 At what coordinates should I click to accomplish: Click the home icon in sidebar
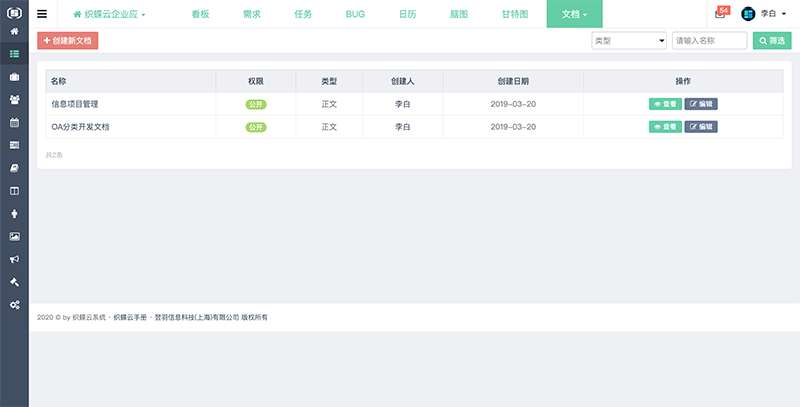point(14,31)
